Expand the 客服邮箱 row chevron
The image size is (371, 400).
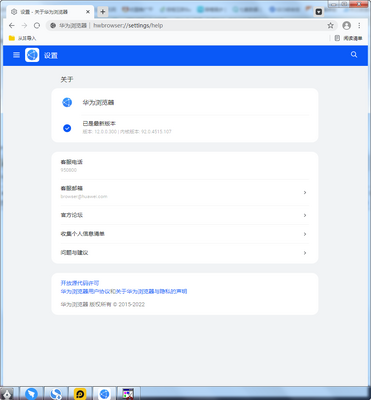(x=305, y=193)
